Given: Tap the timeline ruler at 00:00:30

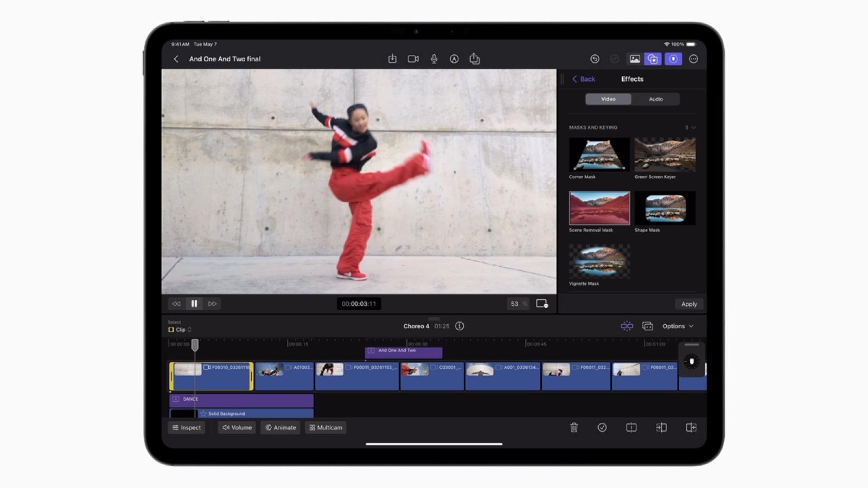Looking at the screenshot, I should coord(417,344).
